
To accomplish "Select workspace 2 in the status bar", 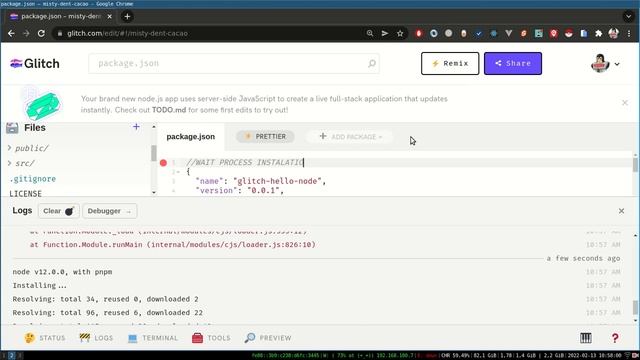I will click(x=11, y=356).
